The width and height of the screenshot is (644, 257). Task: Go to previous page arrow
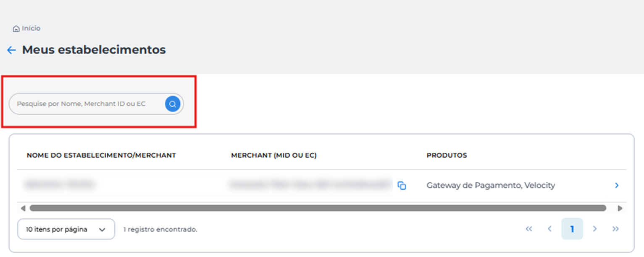tap(549, 229)
